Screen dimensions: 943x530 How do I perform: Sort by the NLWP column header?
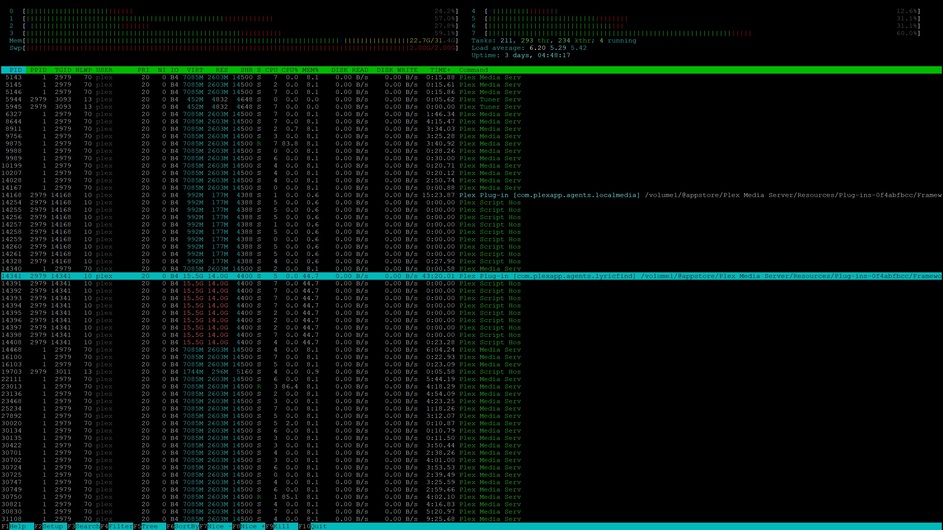(x=83, y=70)
